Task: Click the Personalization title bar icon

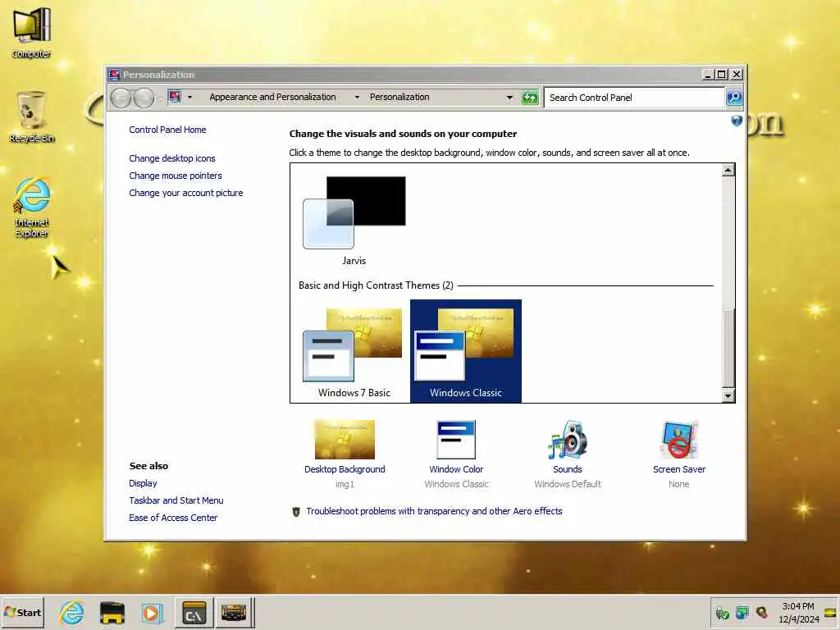Action: pos(114,75)
